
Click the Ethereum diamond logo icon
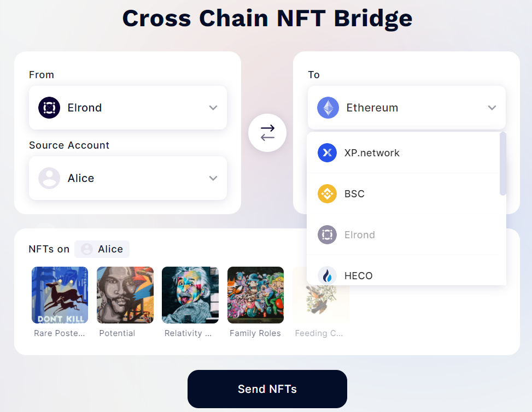(x=328, y=108)
